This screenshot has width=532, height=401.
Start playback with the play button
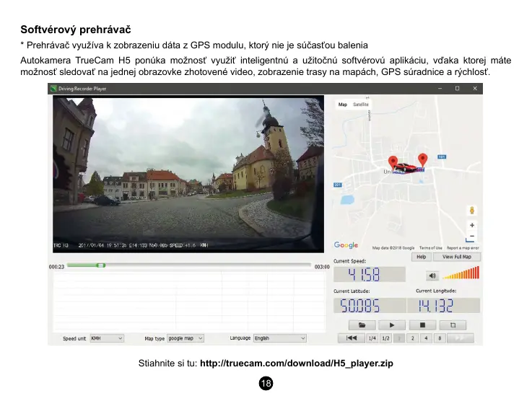(x=392, y=325)
